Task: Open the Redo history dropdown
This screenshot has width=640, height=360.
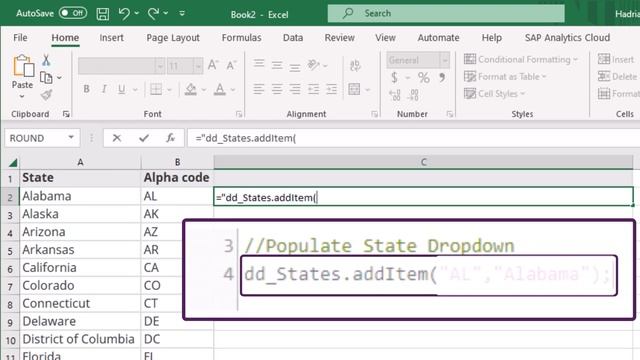Action: pos(166,13)
